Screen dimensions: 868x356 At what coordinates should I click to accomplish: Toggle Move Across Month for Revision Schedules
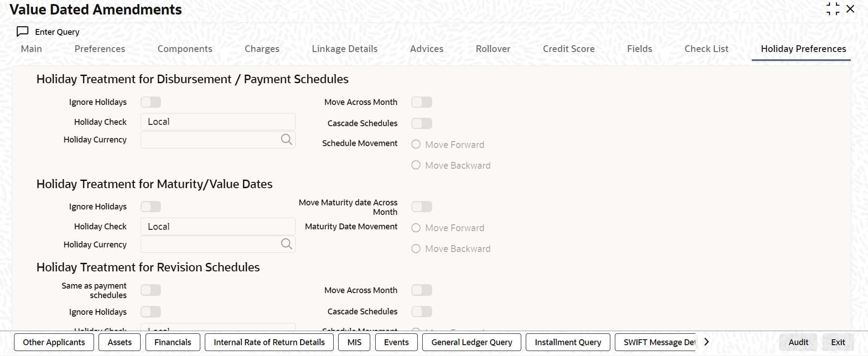point(422,290)
